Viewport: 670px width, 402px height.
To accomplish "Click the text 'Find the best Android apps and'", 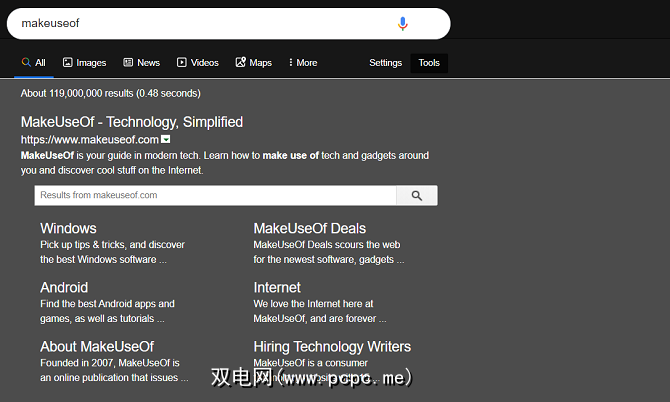I will point(107,304).
